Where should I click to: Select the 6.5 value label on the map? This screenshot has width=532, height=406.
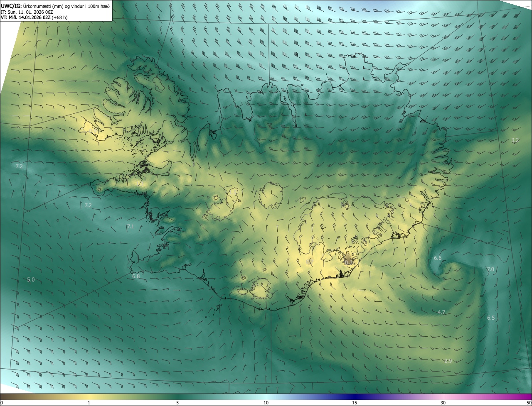[x=491, y=318]
